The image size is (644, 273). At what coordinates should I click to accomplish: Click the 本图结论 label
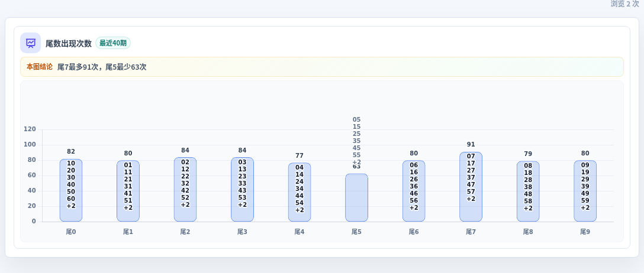[40, 67]
